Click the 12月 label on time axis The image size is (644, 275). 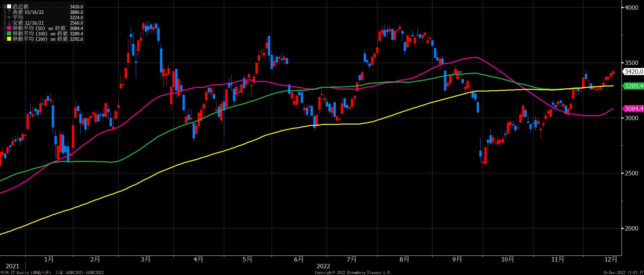(610, 259)
